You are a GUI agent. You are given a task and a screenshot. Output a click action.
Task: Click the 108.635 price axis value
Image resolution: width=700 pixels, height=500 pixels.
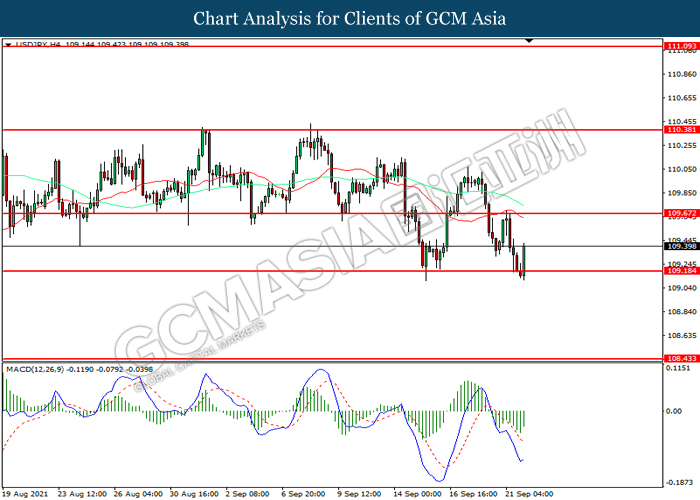click(682, 335)
